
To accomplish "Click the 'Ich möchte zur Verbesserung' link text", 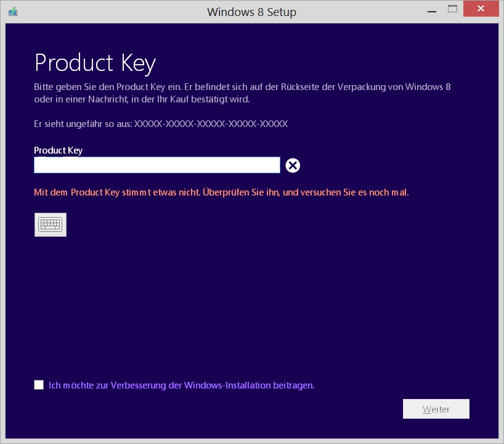I will pos(181,385).
